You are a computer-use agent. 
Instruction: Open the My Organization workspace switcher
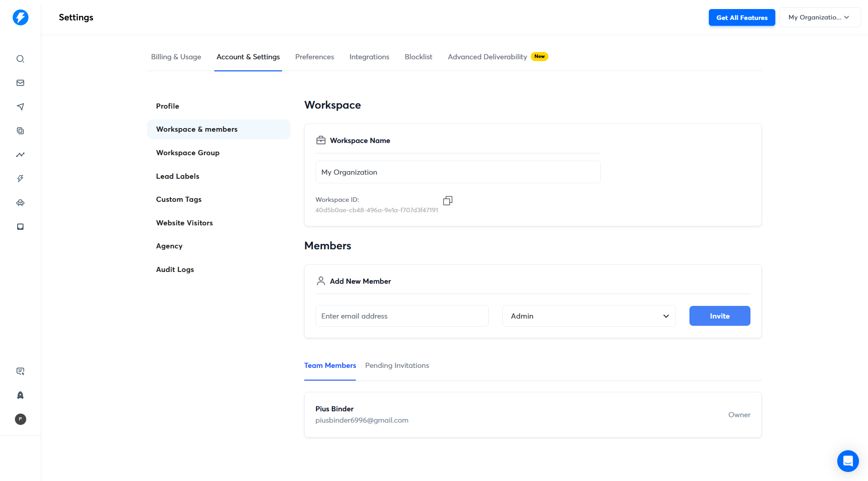click(819, 18)
